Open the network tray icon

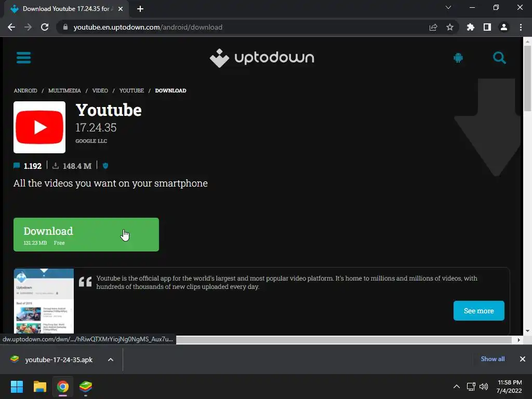471,387
